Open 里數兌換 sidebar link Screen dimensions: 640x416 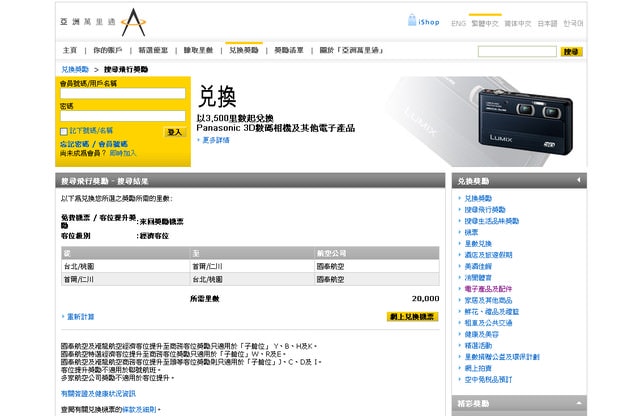pyautogui.click(x=478, y=244)
